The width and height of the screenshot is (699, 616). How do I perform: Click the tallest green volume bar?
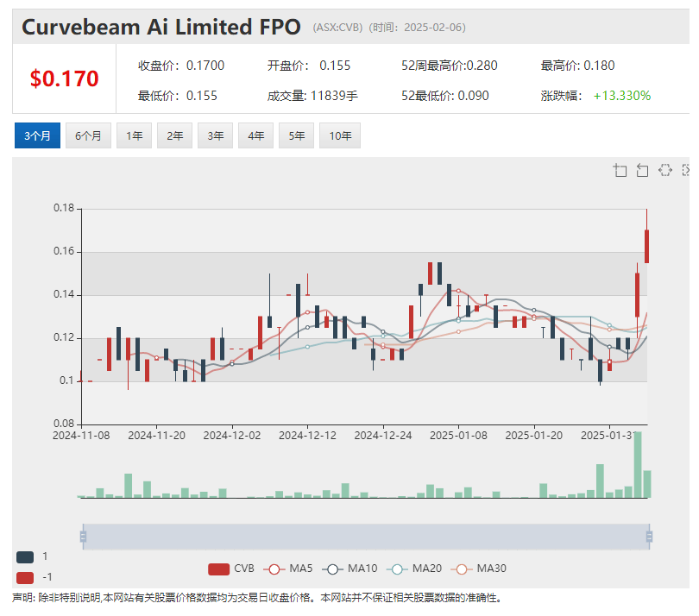[638, 464]
